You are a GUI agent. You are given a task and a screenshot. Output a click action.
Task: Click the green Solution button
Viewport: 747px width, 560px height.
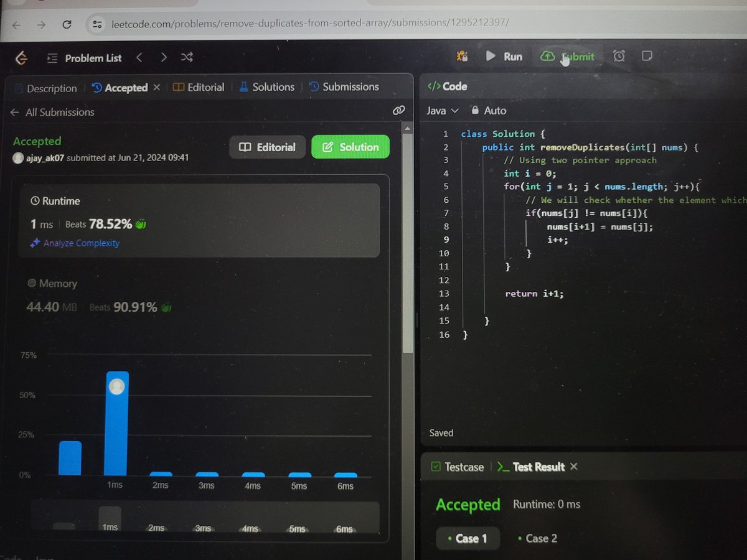[x=350, y=147]
